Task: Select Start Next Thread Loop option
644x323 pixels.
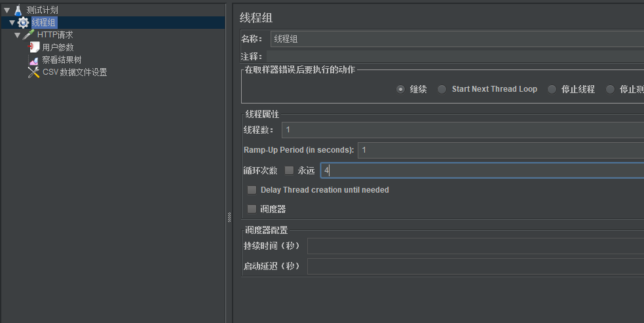Action: coord(442,89)
